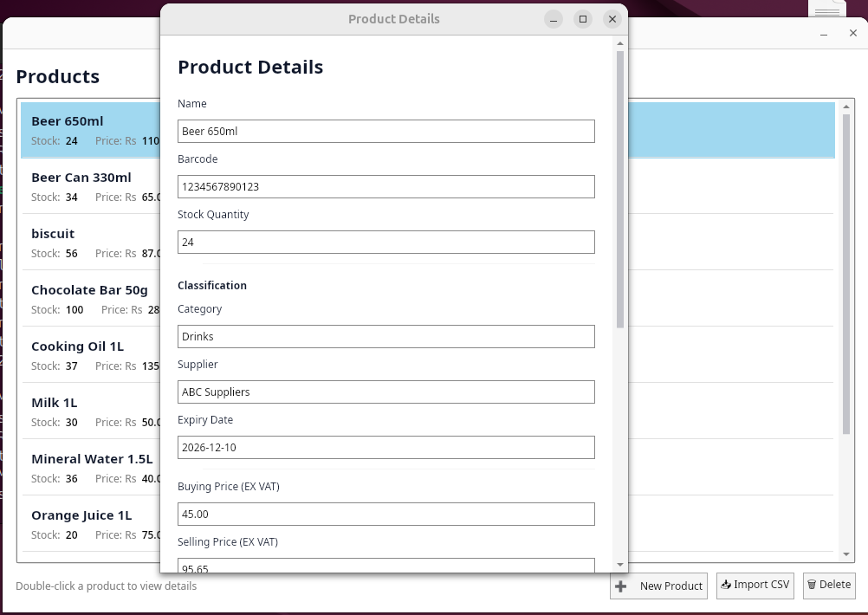Select Chocolate Bar 50g product row
868x615 pixels.
pos(91,299)
